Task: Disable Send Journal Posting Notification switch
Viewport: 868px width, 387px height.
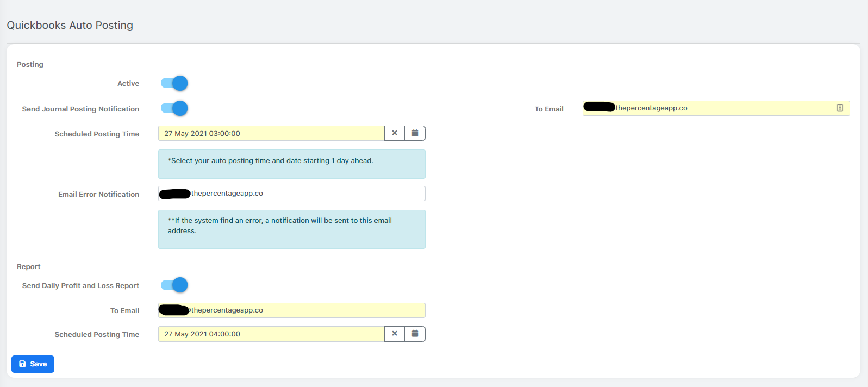Action: [174, 108]
